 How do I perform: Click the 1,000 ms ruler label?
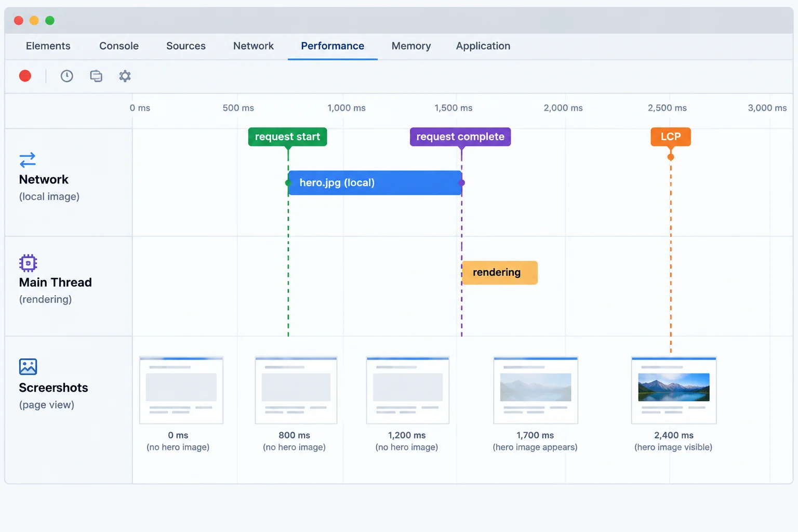(x=347, y=108)
